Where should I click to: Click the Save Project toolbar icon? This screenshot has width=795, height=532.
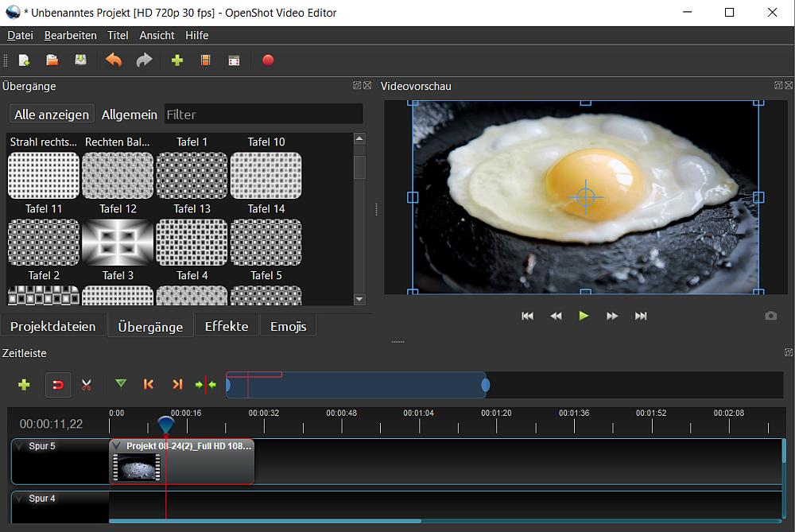[80, 60]
